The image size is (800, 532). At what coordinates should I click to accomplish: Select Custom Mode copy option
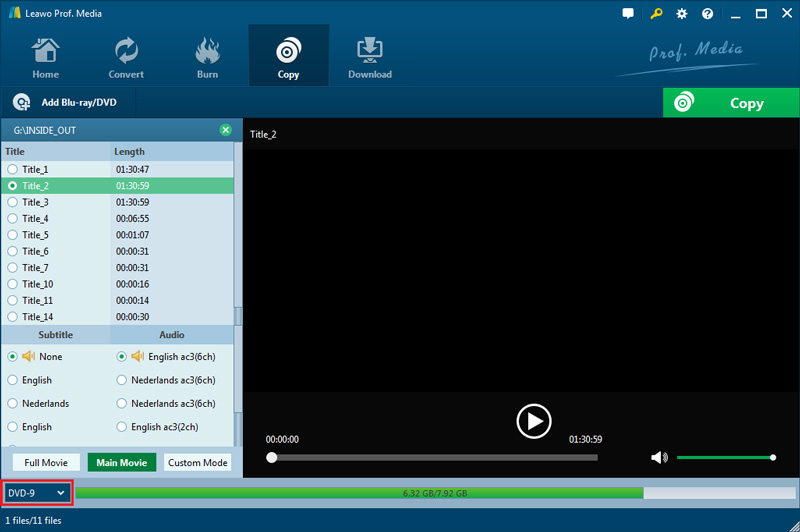tap(198, 463)
